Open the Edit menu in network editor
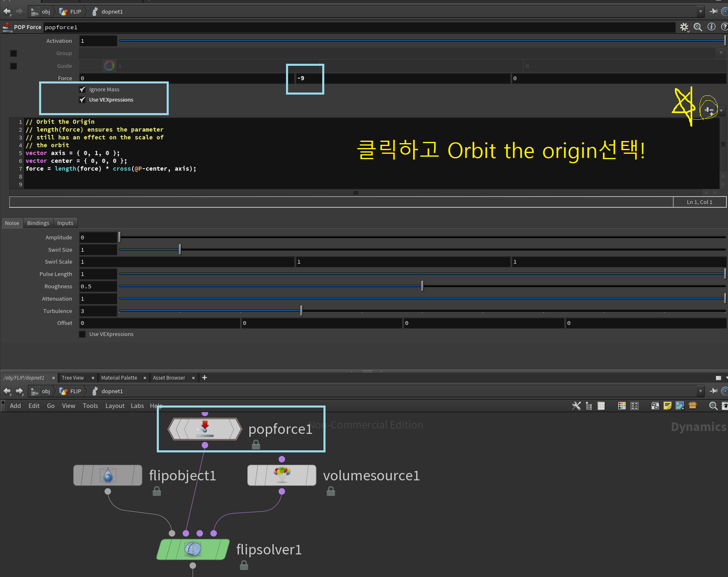This screenshot has width=728, height=577. coord(34,406)
